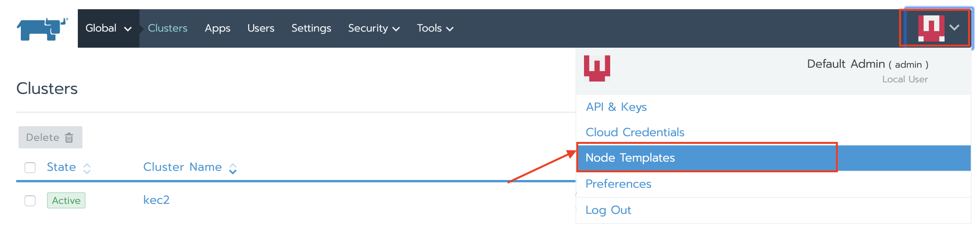Click the Cluster Name sort arrows
Viewport: 980px width, 230px height.
pyautogui.click(x=233, y=168)
